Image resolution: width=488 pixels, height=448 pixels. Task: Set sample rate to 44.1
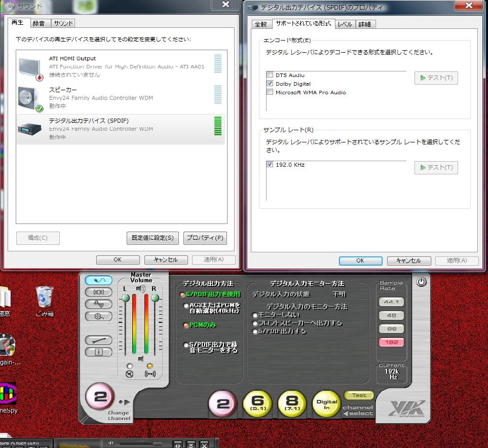392,302
